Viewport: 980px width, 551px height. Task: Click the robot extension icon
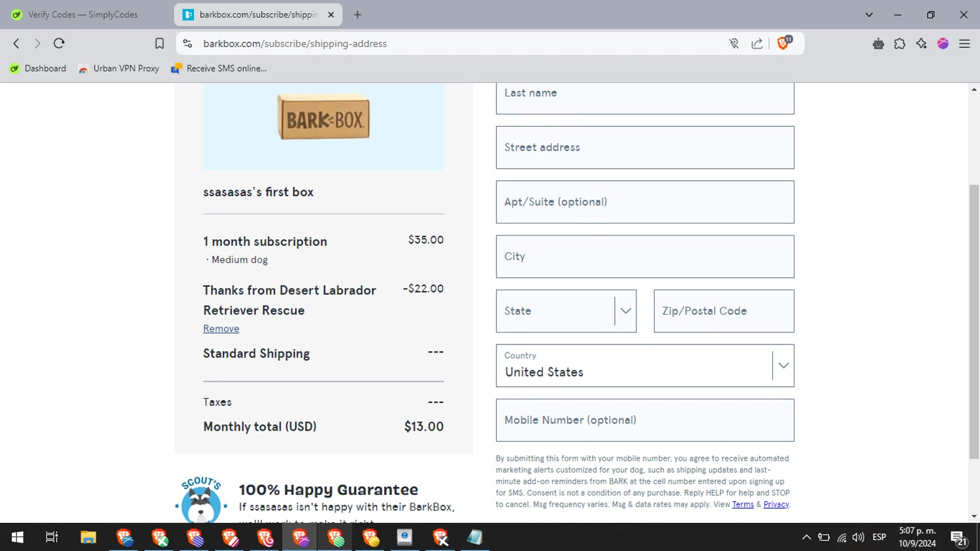tap(878, 43)
